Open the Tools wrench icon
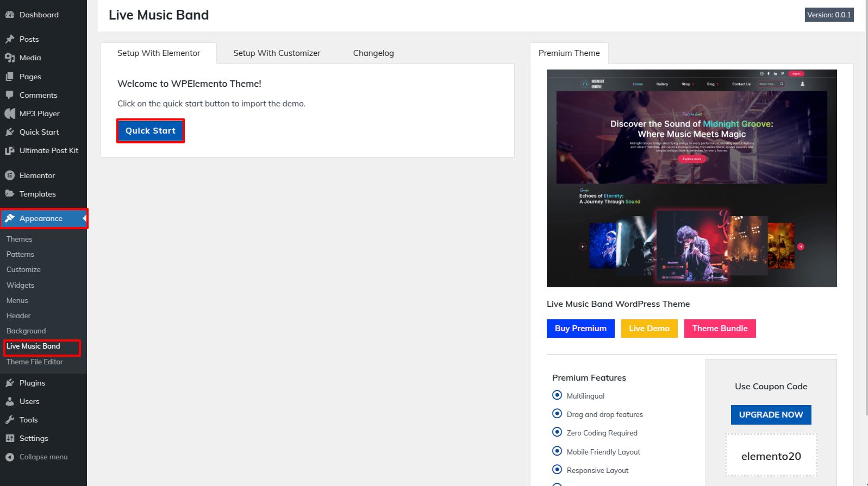Screen dimensions: 868x486 10,420
